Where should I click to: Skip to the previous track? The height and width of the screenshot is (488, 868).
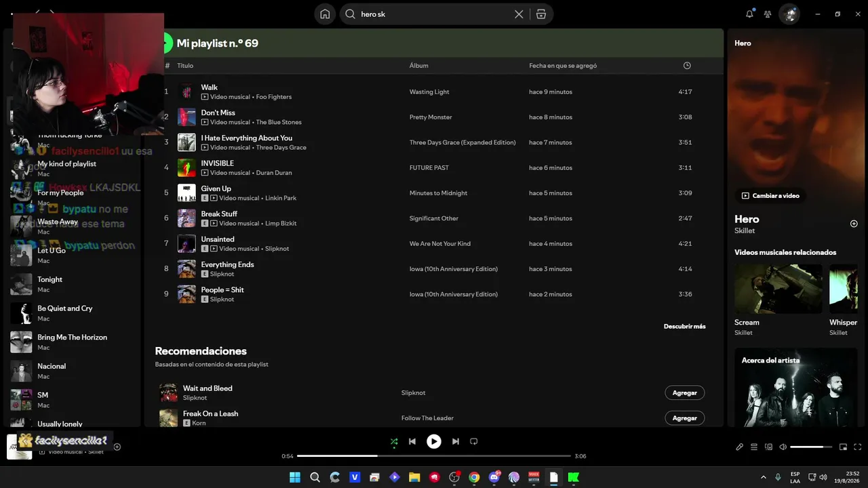tap(412, 442)
